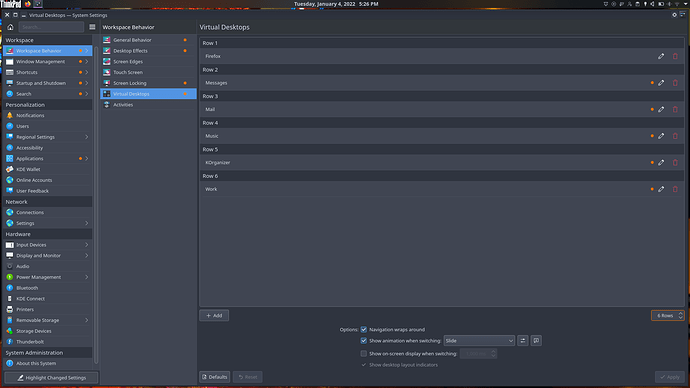Viewport: 690px width, 388px height.
Task: Delete the Firefox desktop with its trash icon
Action: 675,56
